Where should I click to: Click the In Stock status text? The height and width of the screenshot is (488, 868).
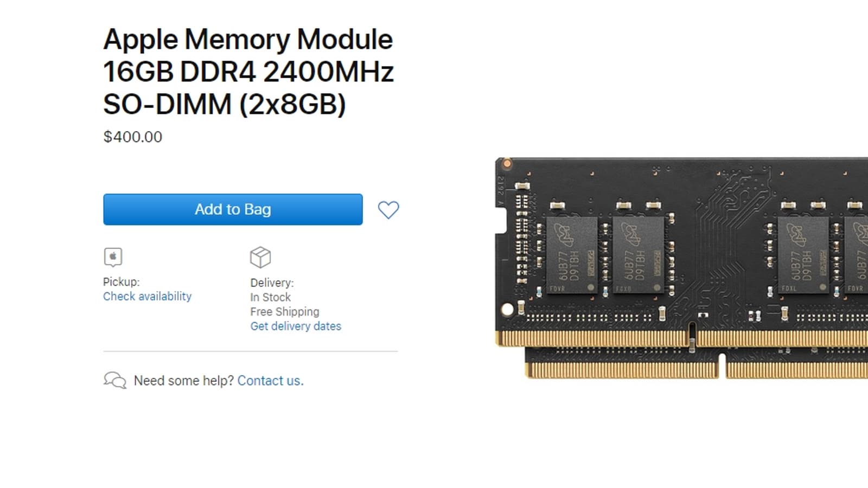pos(270,297)
